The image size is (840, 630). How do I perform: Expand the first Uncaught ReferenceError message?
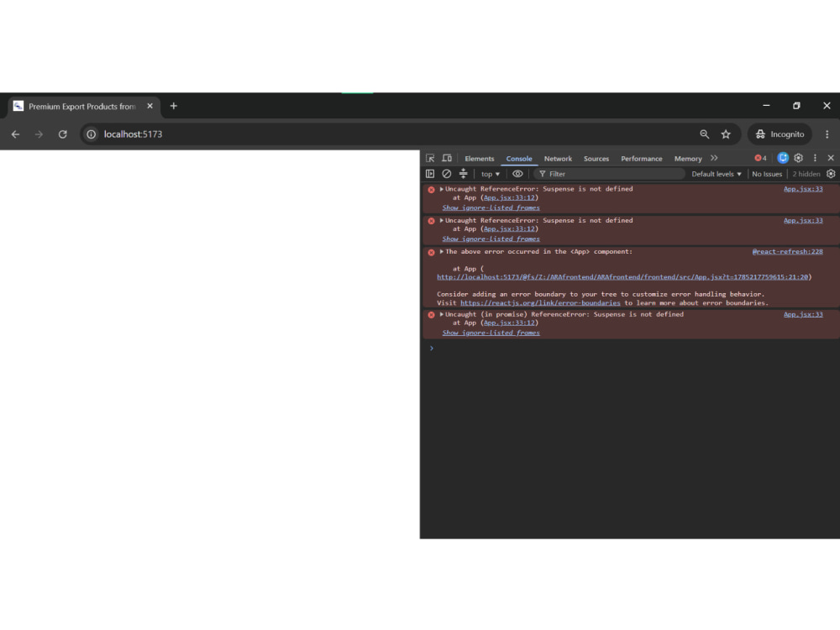pyautogui.click(x=442, y=189)
